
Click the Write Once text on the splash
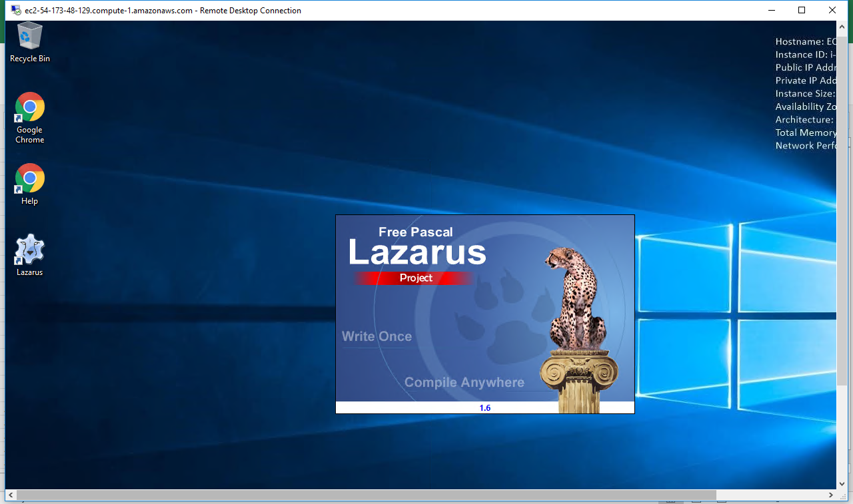pos(377,336)
